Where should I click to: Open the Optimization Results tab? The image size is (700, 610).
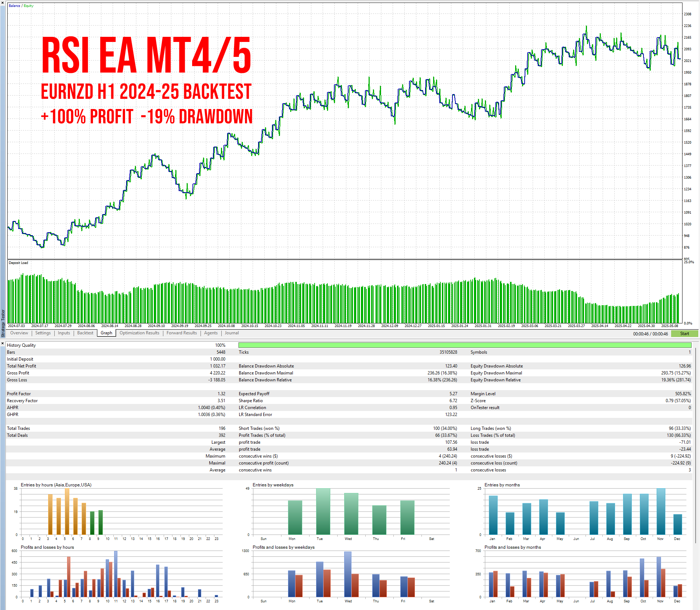point(139,333)
